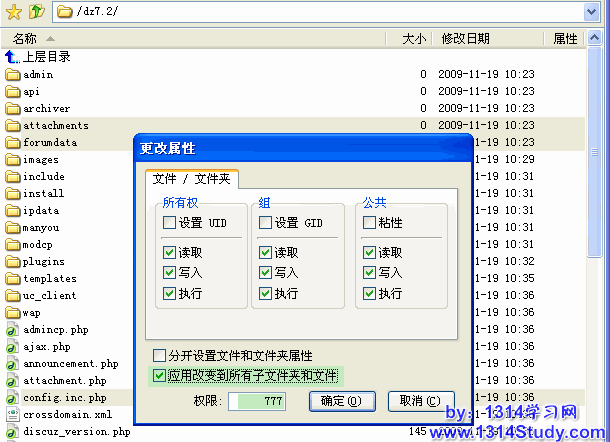Select the 文件 / 文件夹 tab

point(191,179)
